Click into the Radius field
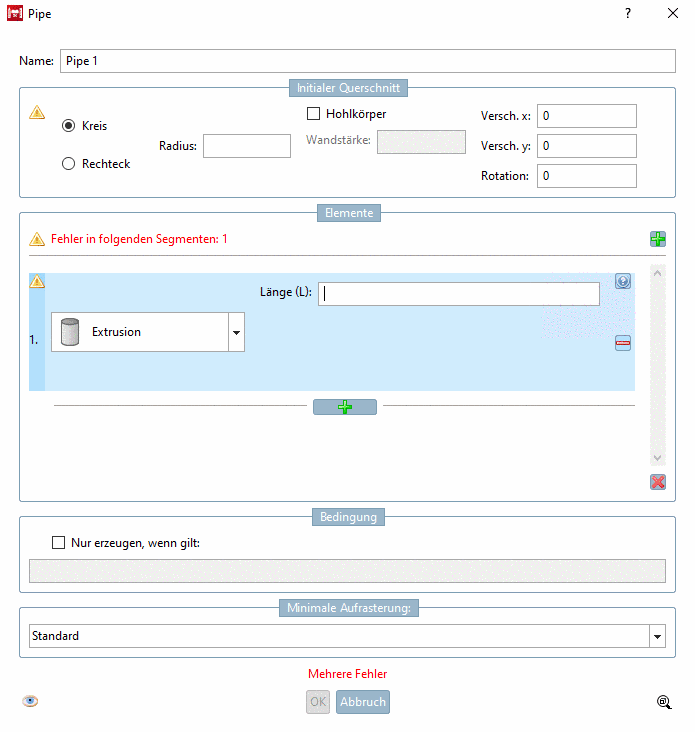Screen dimensions: 695x732 247,146
